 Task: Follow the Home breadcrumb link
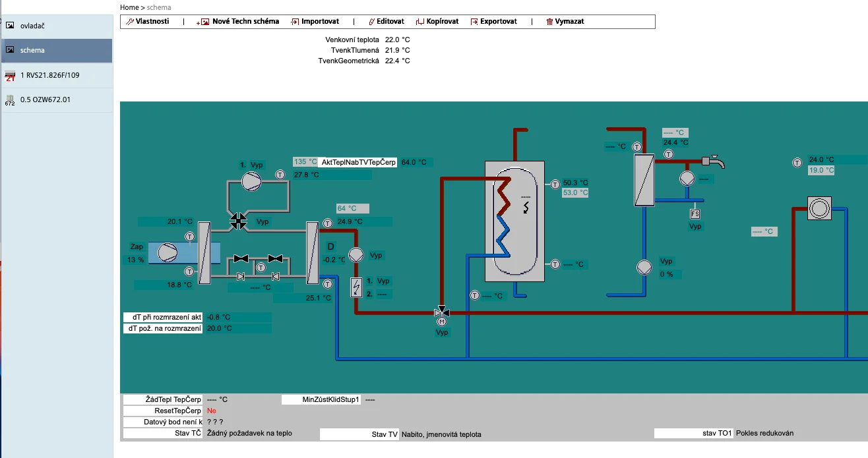[129, 7]
